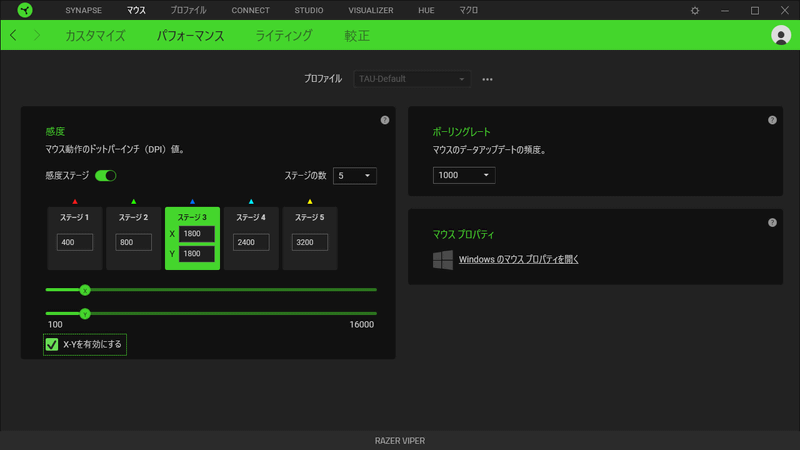Viewport: 800px width, 450px height.
Task: Open the polling rate dropdown showing 1000
Action: (464, 175)
